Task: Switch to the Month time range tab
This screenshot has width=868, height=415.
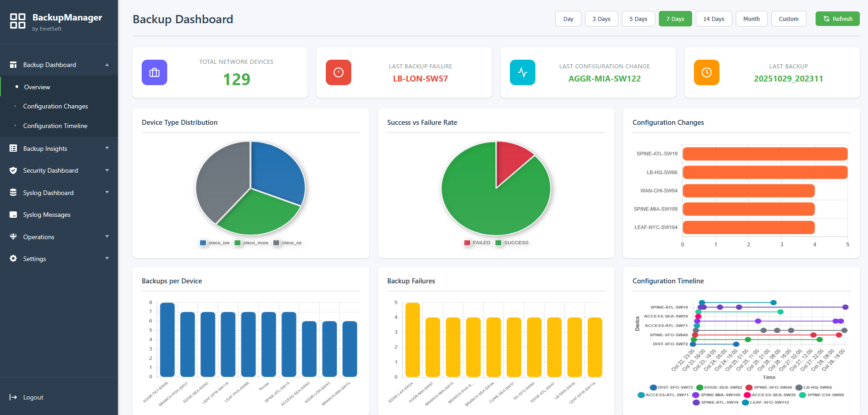Action: tap(751, 19)
